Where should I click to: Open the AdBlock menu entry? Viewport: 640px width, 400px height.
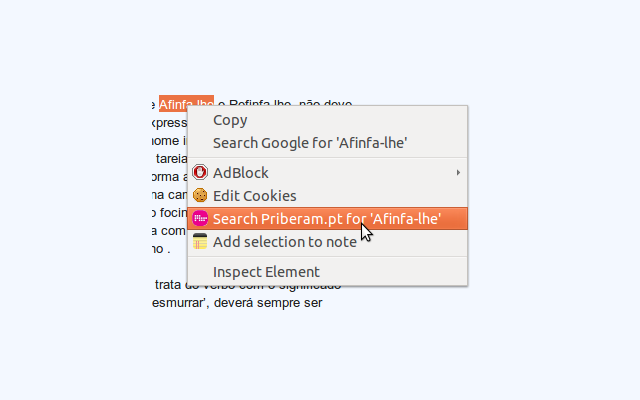(x=241, y=173)
